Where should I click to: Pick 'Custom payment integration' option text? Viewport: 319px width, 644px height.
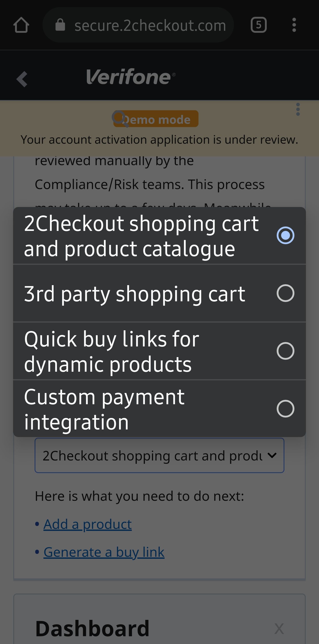click(x=104, y=409)
